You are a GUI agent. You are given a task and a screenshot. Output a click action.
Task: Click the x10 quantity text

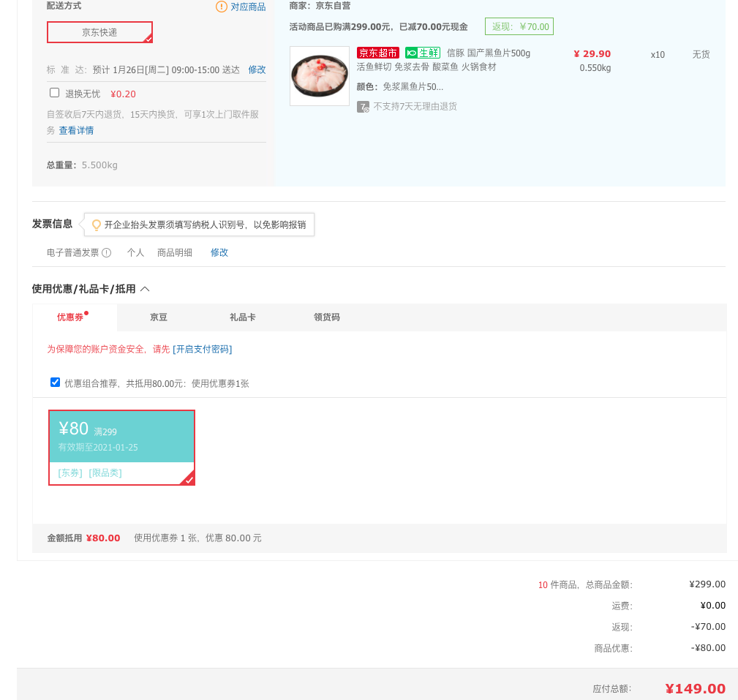click(x=658, y=55)
